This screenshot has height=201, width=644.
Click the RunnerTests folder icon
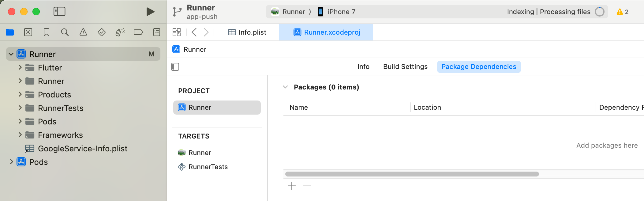(x=30, y=108)
